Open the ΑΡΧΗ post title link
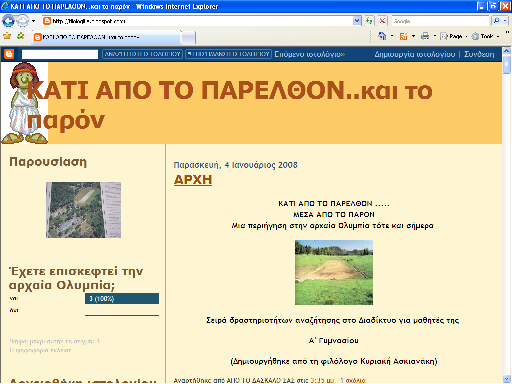Image resolution: width=512 pixels, height=384 pixels. pyautogui.click(x=193, y=180)
